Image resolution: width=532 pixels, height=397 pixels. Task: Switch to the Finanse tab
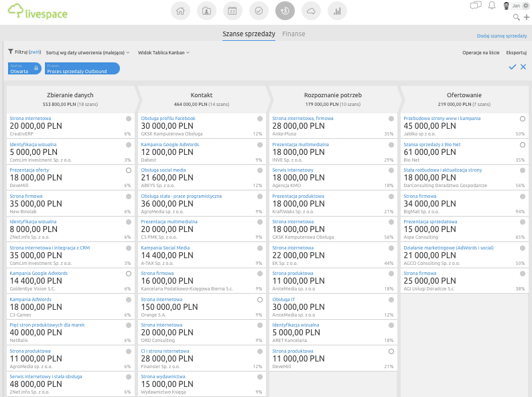[x=293, y=34]
